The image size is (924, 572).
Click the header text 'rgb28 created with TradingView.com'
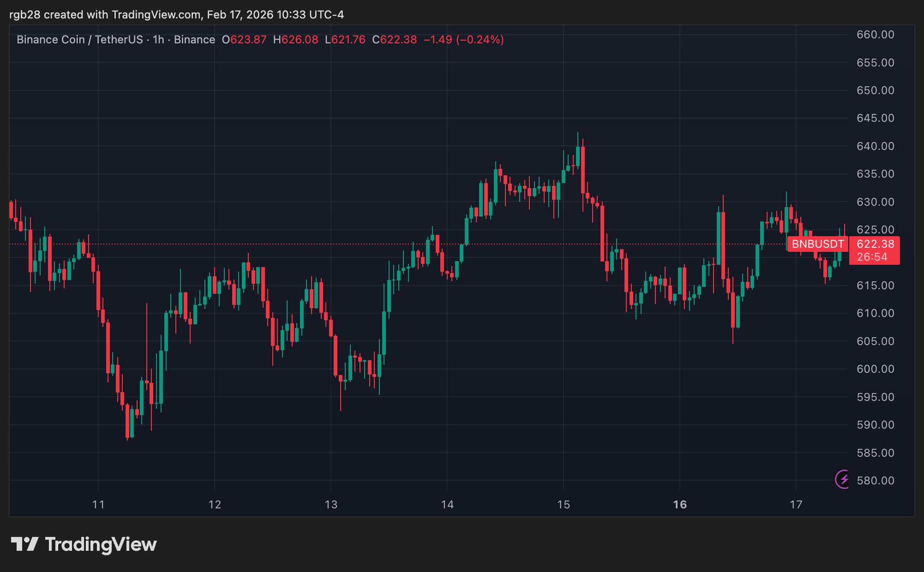click(105, 15)
